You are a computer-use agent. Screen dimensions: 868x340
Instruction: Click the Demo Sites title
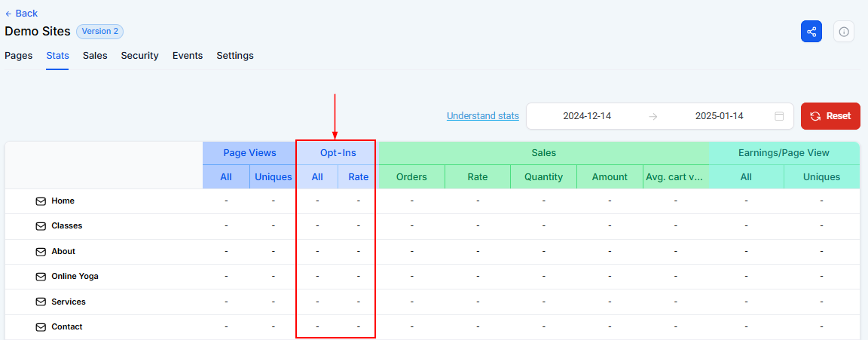38,32
